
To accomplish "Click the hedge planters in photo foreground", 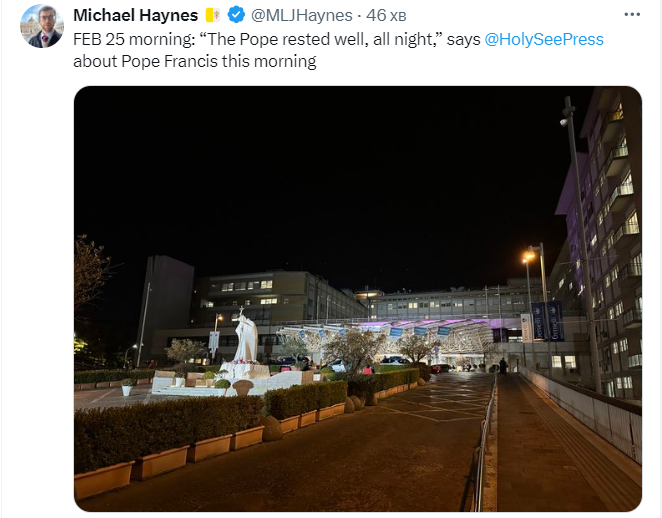I will [169, 439].
